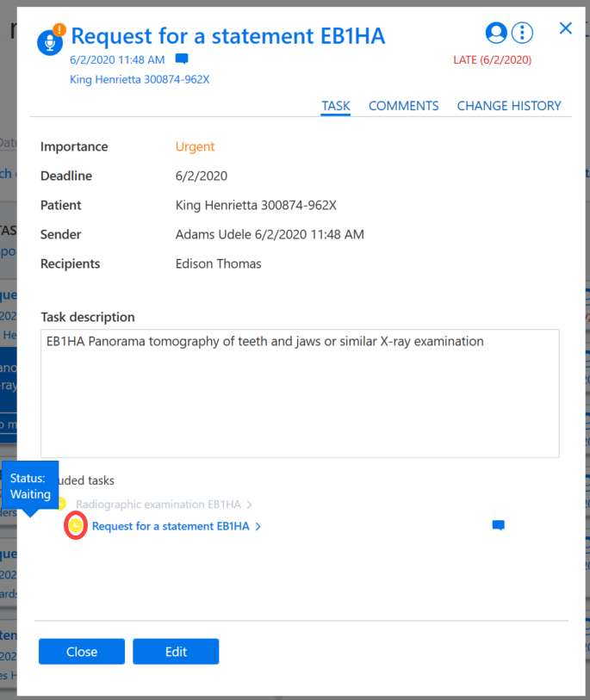The image size is (590, 700).
Task: Open the user profile icon
Action: tap(496, 33)
